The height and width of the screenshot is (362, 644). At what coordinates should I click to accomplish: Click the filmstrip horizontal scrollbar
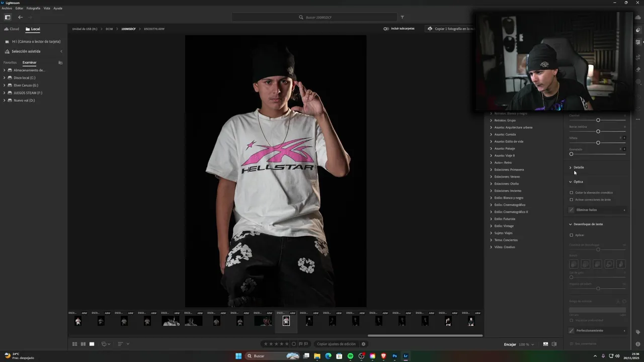(425, 335)
